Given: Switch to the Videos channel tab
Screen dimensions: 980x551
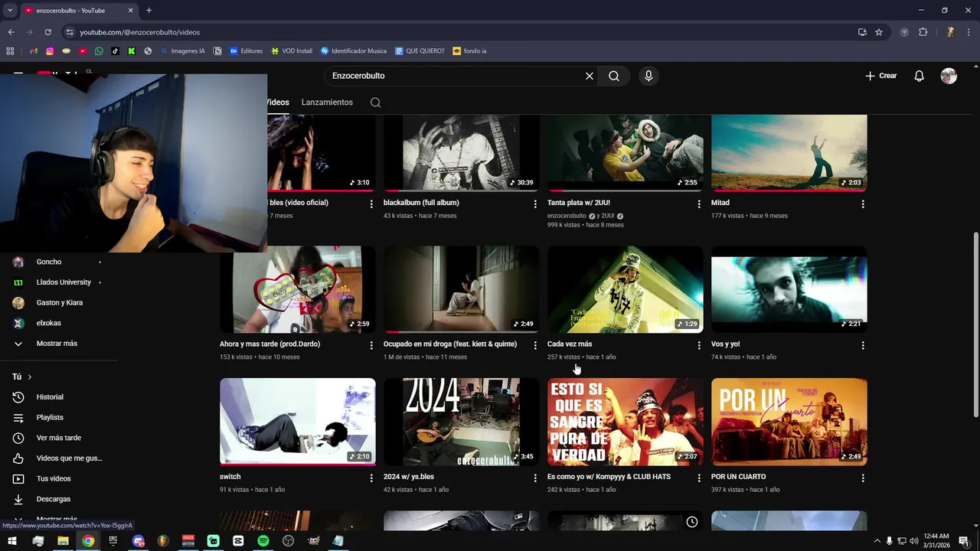Looking at the screenshot, I should [x=278, y=103].
